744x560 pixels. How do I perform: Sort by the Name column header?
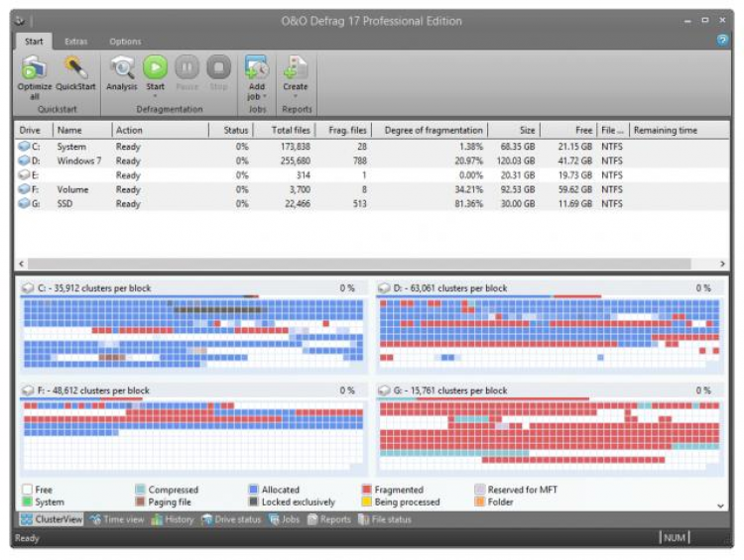point(82,130)
